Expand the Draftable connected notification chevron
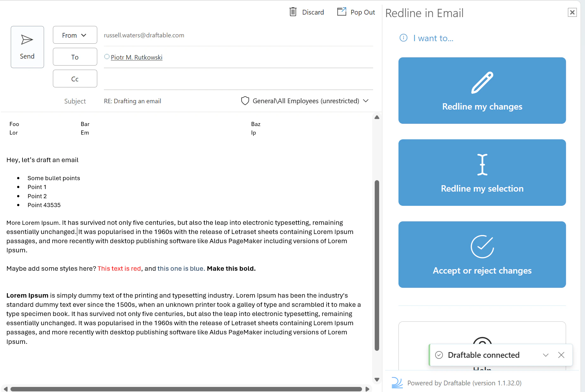The width and height of the screenshot is (585, 392). tap(545, 355)
